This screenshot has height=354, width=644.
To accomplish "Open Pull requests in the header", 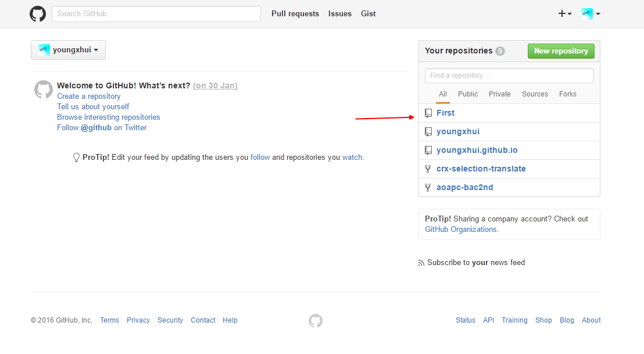I will coord(295,13).
